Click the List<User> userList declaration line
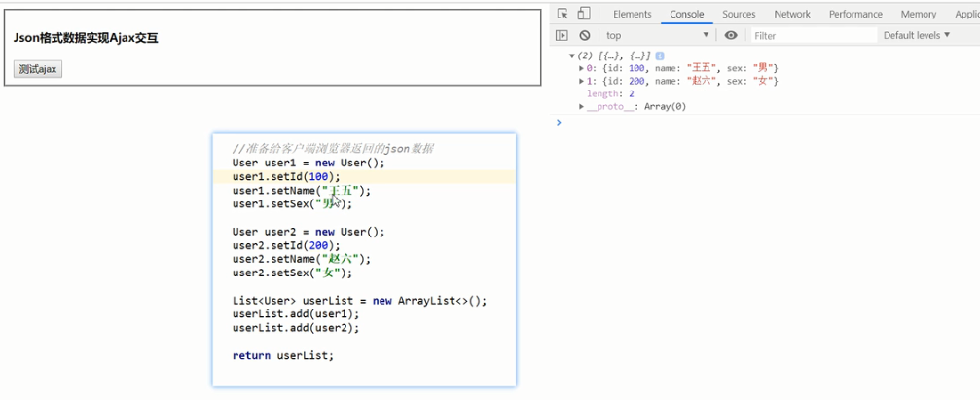Viewport: 980px width, 400px height. (x=359, y=301)
